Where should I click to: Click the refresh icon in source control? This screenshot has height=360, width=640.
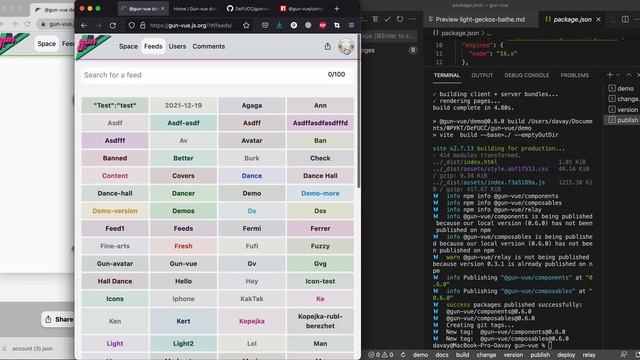400,19
